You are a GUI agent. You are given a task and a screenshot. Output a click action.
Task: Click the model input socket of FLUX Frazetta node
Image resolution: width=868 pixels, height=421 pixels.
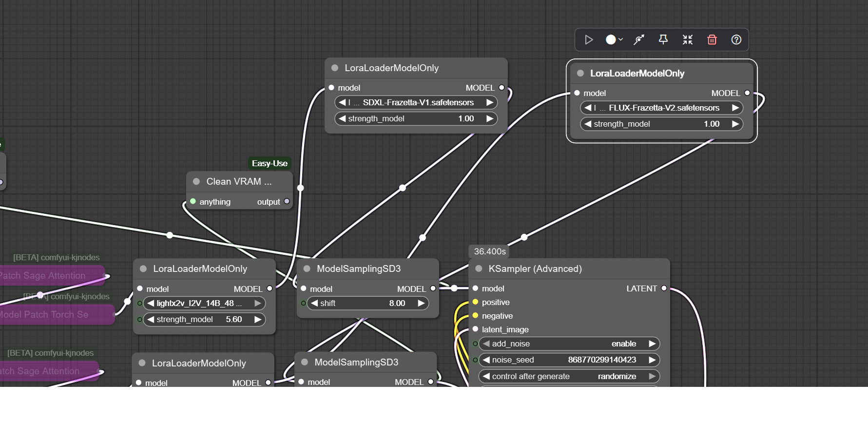click(577, 93)
